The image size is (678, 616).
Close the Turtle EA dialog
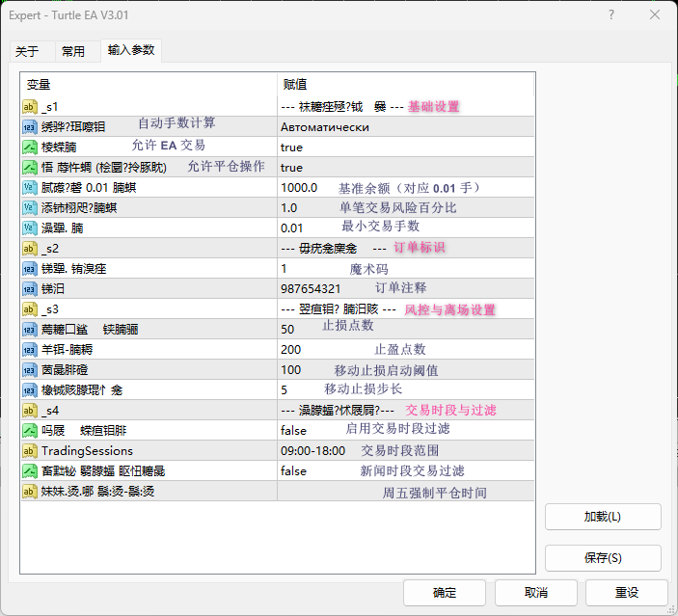tap(655, 15)
